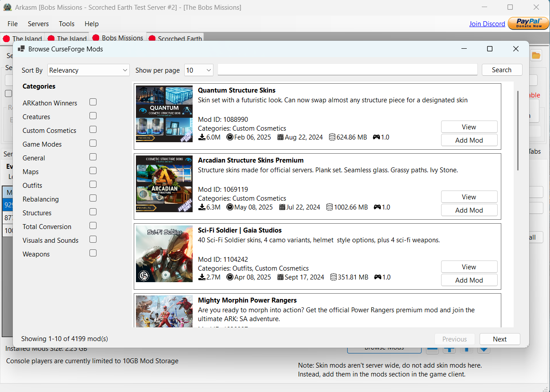Screen dimensions: 550x392
Task: Click the Arcadian Structure thumbnail image
Action: click(x=164, y=184)
